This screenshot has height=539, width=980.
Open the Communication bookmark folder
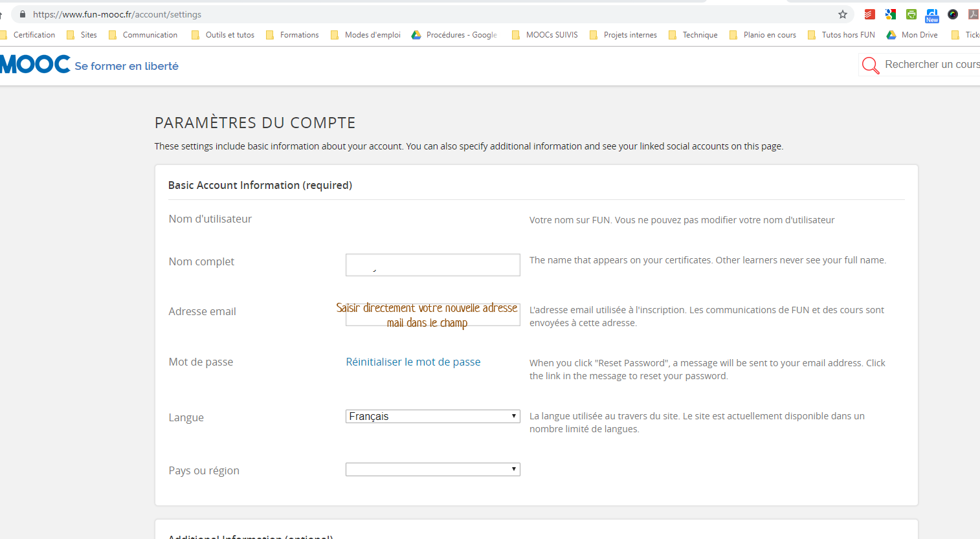click(x=143, y=35)
